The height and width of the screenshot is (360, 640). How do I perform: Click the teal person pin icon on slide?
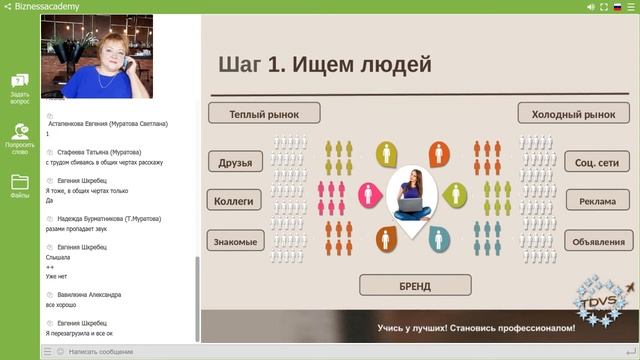point(440,239)
